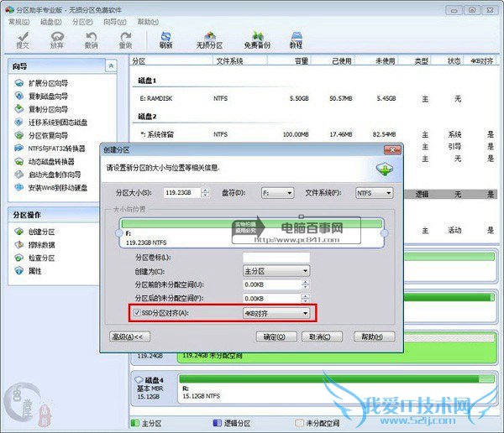Screen dimensions: 504x433
Task: Open the 盘符 drive letter dropdown
Action: 278,193
